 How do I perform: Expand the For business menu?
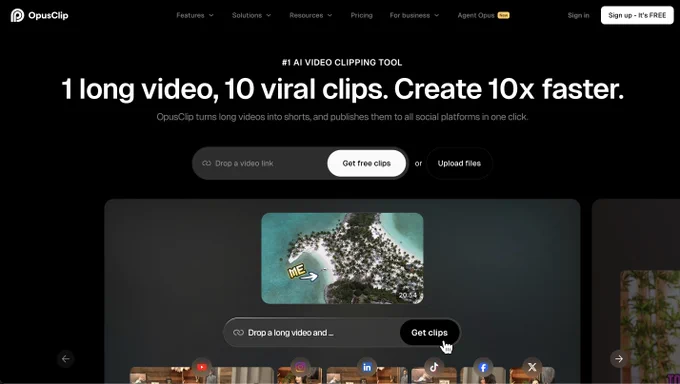[x=414, y=15]
